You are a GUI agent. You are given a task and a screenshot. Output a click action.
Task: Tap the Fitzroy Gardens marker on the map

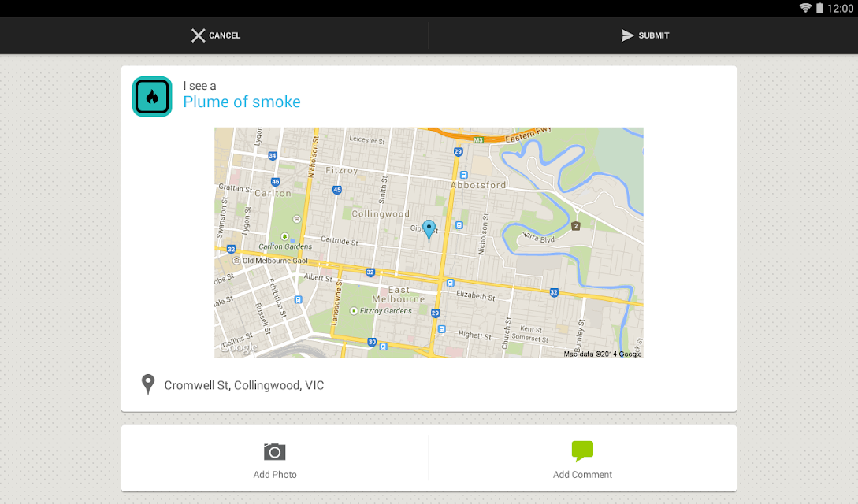pyautogui.click(x=354, y=310)
